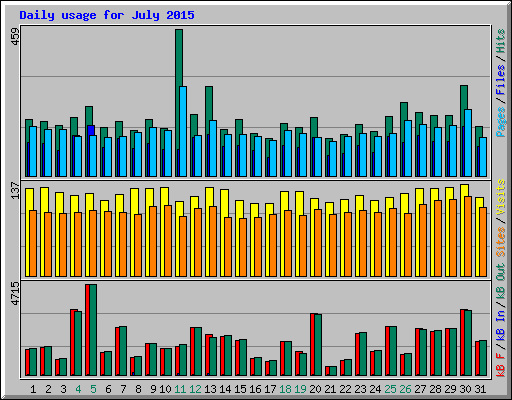512x400 pixels.
Task: Click day 18 on the x-axis
Action: click(285, 389)
